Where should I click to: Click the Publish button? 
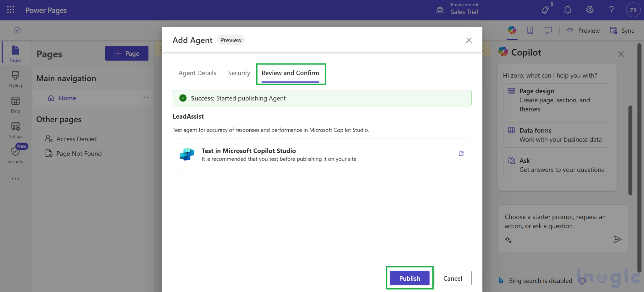pyautogui.click(x=409, y=278)
